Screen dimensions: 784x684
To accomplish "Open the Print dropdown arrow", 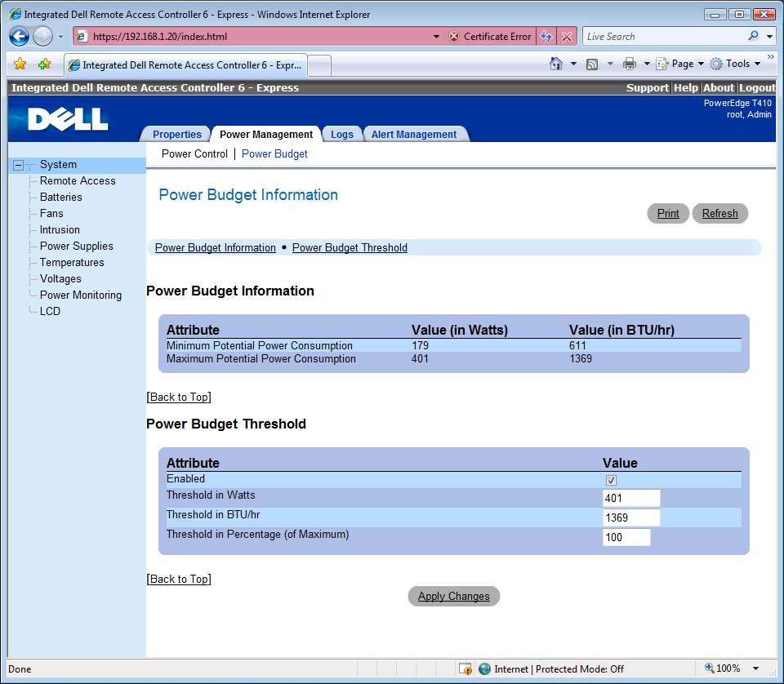I will [x=647, y=64].
